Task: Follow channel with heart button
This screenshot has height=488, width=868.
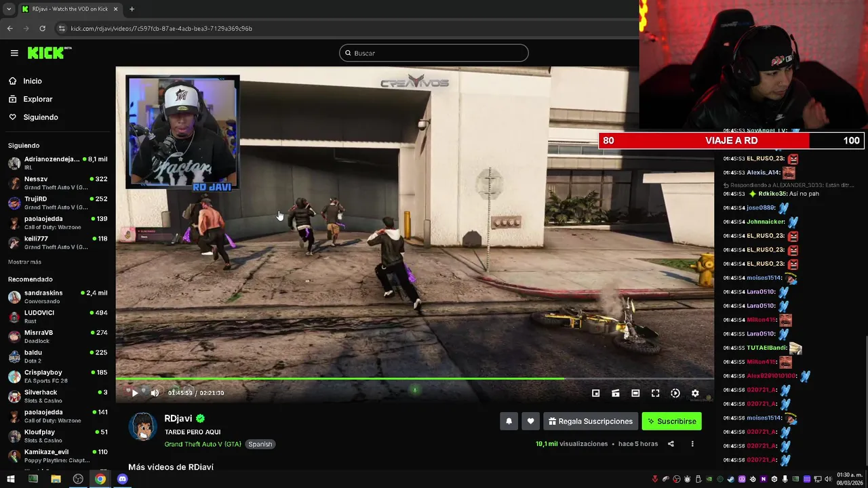Action: pyautogui.click(x=531, y=421)
